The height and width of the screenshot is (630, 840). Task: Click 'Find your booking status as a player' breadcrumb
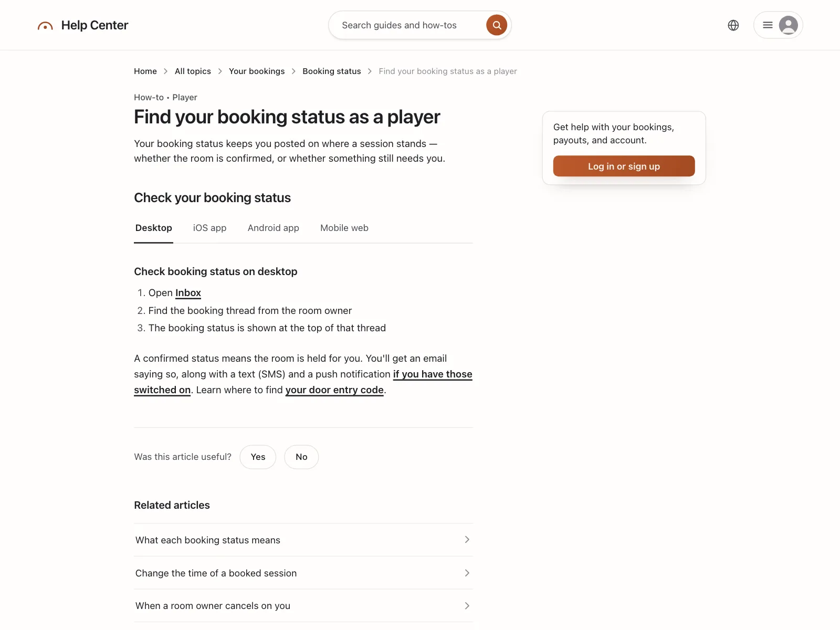(448, 71)
